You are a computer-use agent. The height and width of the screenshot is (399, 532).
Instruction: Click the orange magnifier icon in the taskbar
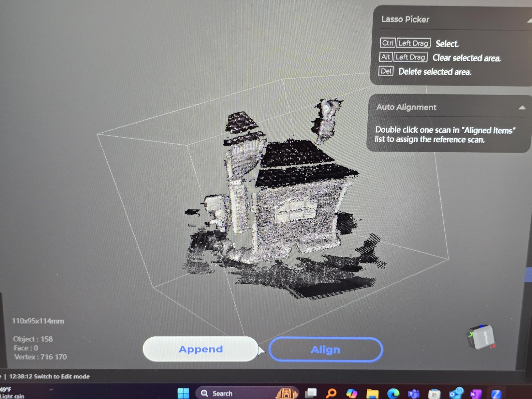pyautogui.click(x=331, y=393)
